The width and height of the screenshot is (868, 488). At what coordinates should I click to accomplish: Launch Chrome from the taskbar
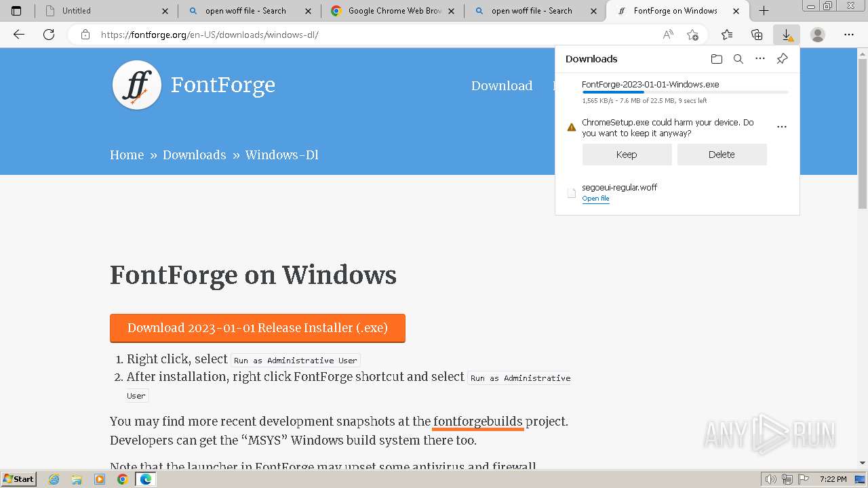point(122,479)
